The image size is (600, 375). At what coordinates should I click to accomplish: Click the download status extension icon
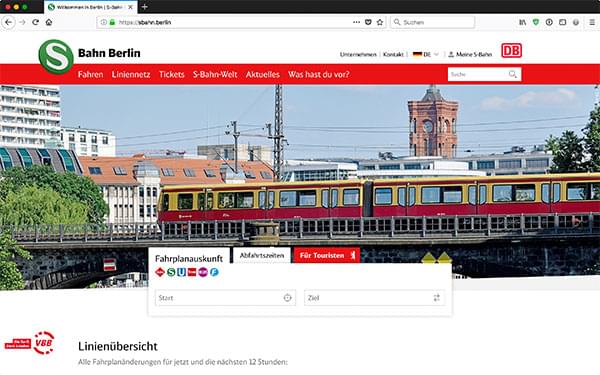pyautogui.click(x=549, y=22)
